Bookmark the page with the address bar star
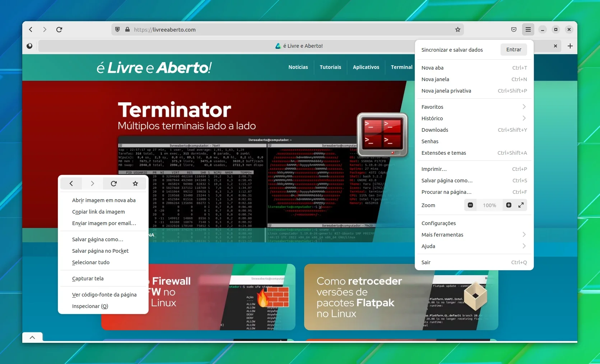The height and width of the screenshot is (364, 600). (x=458, y=29)
